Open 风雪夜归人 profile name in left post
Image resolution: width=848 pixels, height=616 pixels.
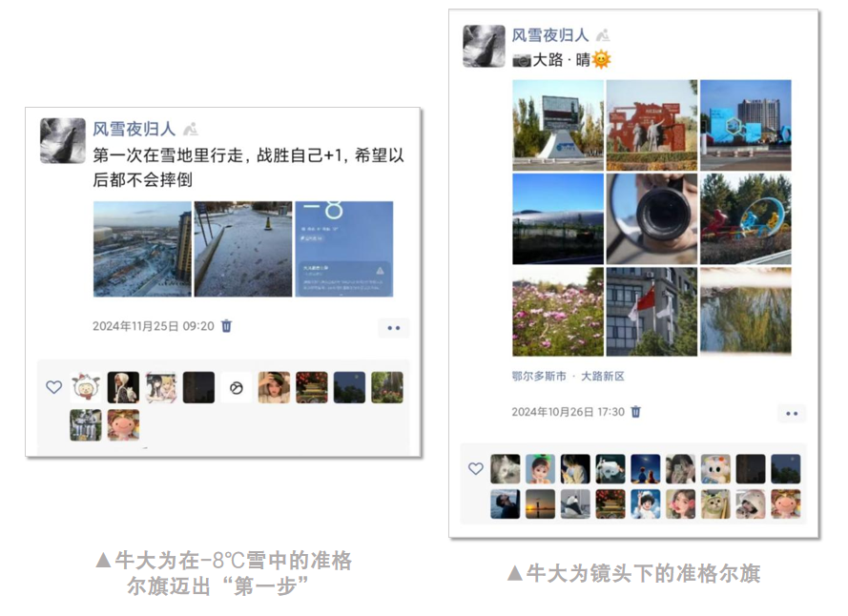click(x=134, y=129)
